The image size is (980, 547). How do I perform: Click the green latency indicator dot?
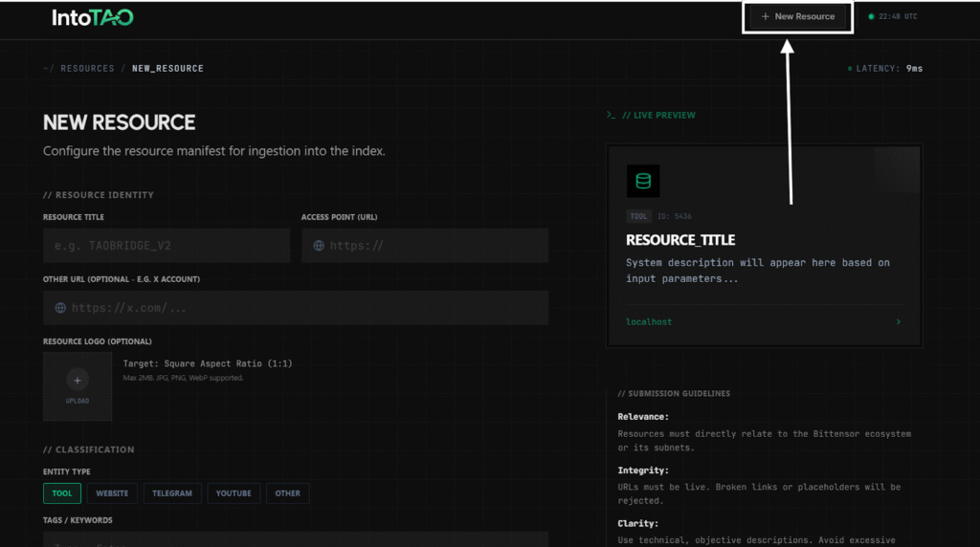[850, 69]
